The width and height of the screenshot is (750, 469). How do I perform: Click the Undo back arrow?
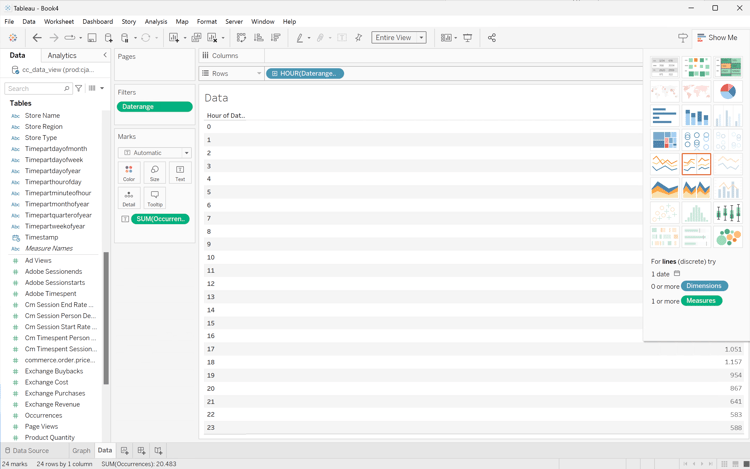(37, 38)
